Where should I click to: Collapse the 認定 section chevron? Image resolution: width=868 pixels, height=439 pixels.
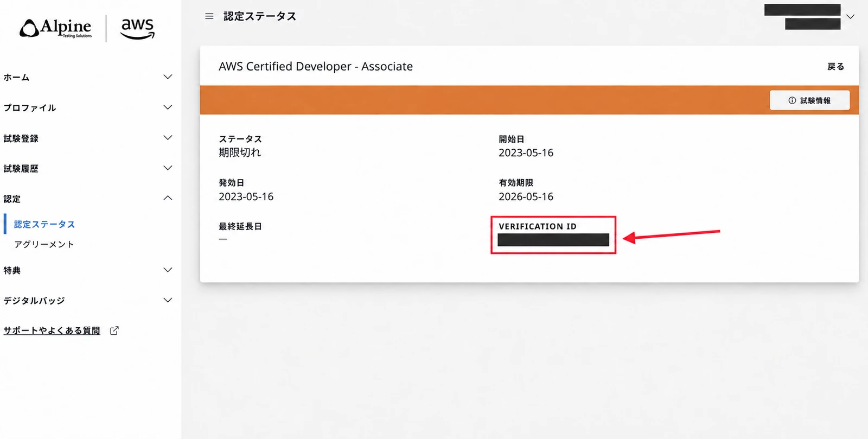[x=168, y=198]
